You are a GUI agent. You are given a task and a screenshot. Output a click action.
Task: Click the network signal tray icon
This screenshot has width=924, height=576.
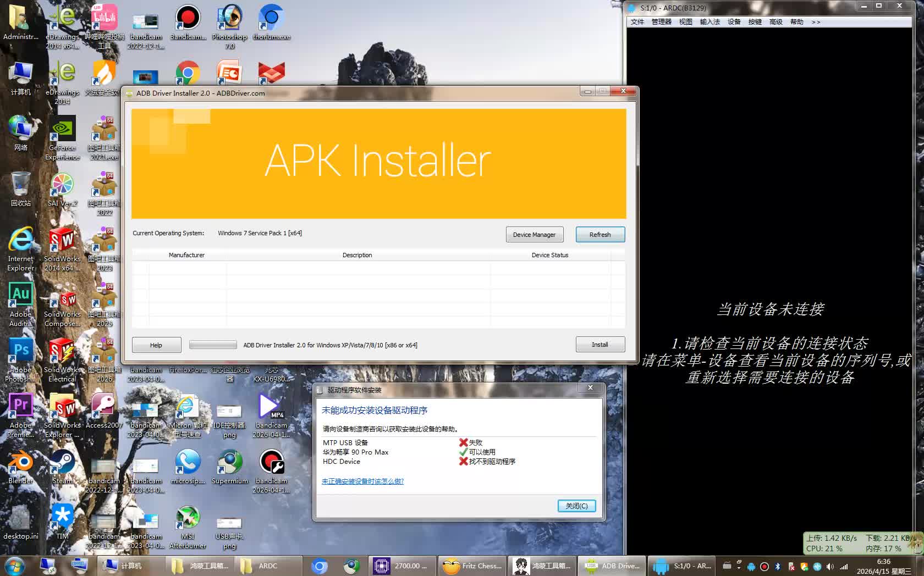pos(843,566)
